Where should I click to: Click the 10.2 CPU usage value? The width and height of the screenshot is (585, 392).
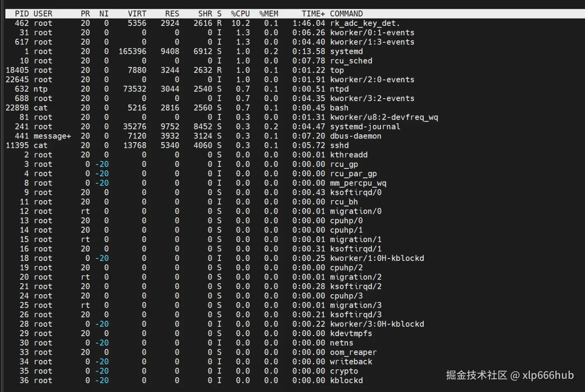click(x=240, y=23)
